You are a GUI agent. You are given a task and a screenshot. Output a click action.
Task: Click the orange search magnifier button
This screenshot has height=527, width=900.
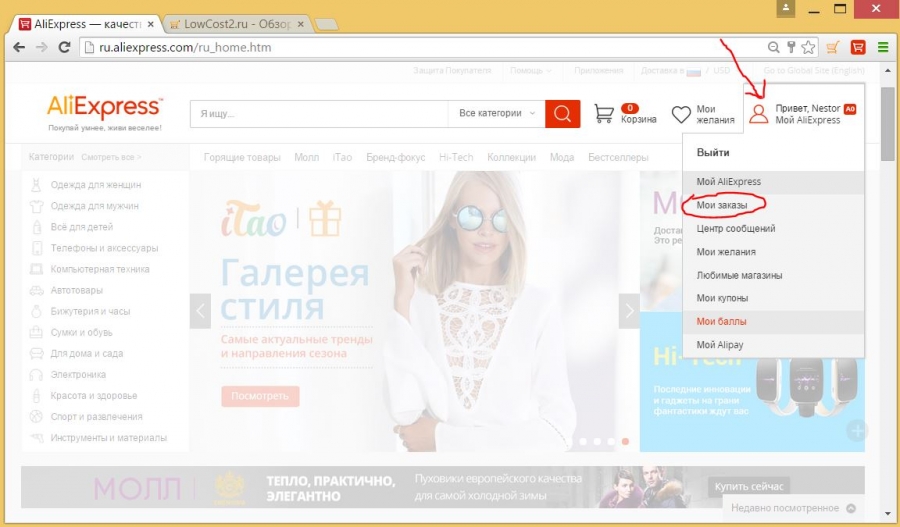(x=562, y=114)
